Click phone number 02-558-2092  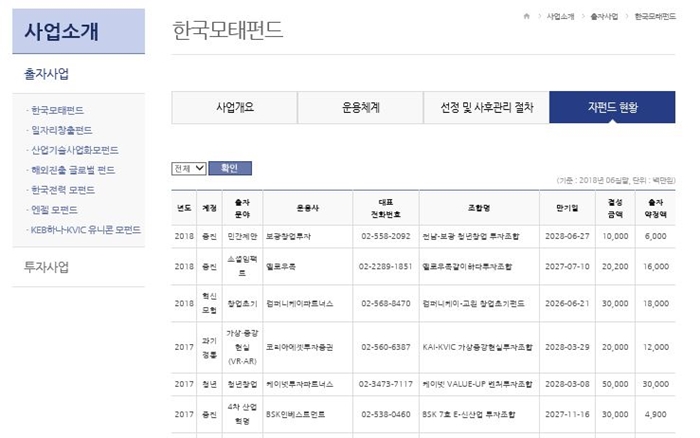[386, 236]
